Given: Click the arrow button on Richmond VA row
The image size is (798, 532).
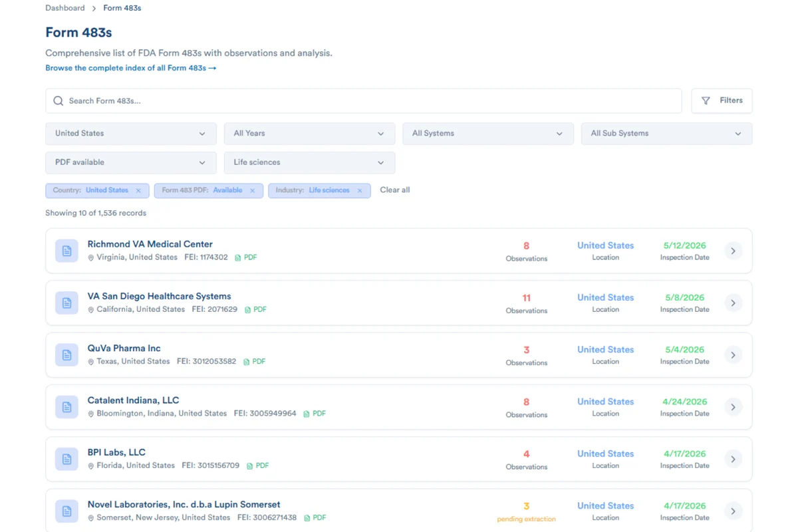Looking at the screenshot, I should (x=733, y=251).
